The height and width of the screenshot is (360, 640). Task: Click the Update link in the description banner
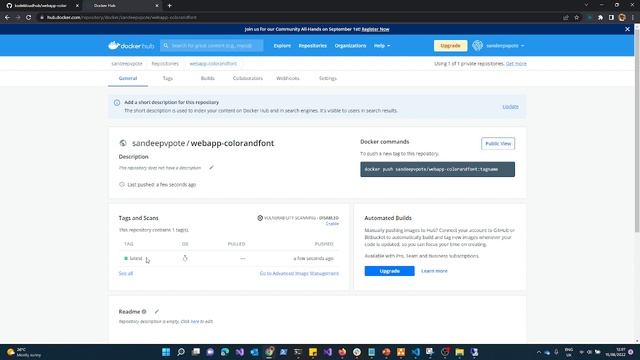[510, 107]
